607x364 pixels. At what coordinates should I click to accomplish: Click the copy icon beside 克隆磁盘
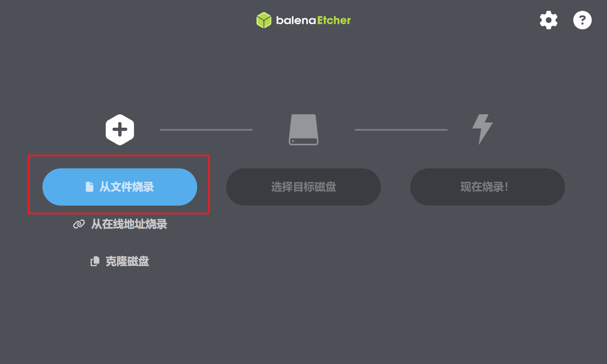[x=94, y=261]
